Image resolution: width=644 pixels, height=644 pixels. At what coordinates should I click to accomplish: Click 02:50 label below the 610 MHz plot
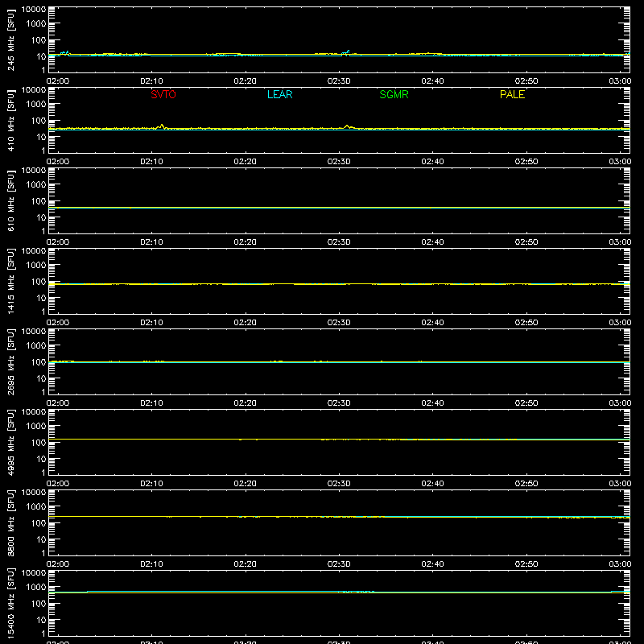click(x=526, y=242)
